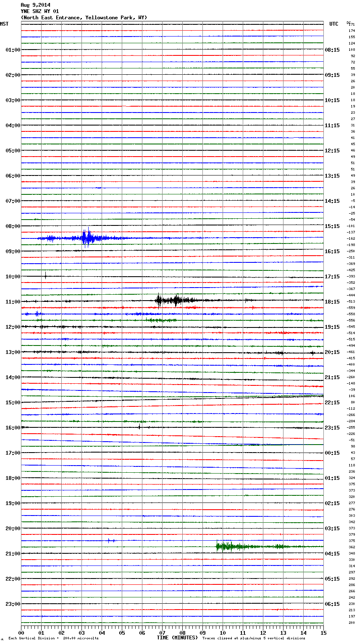Click minute label '03' on the bottom axis
This screenshot has width=357, height=644.
(x=81, y=633)
